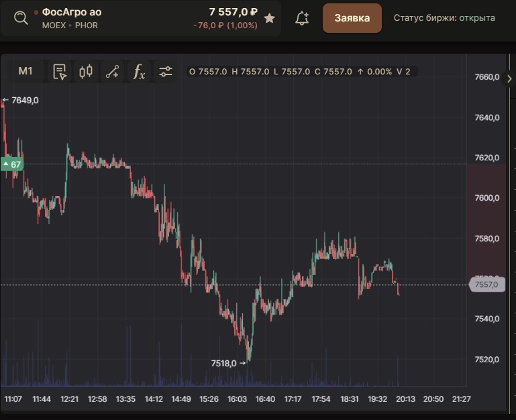516x420 pixels.
Task: Click the 19:32 time axis label
Action: click(378, 399)
